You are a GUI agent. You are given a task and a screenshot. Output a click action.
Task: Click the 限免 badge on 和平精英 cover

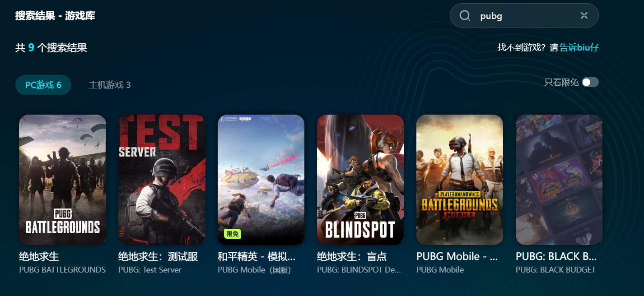tap(233, 234)
